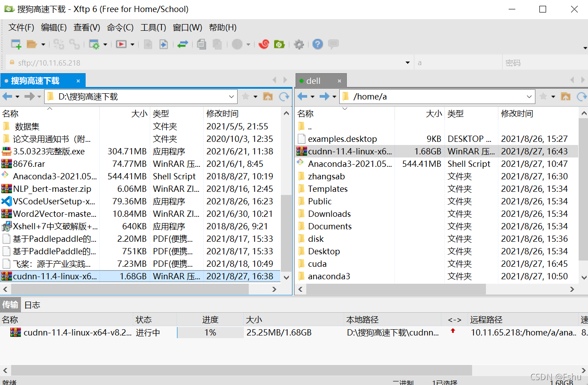Click the 密码 password field
Screen dimensions: 588x385
pyautogui.click(x=544, y=63)
